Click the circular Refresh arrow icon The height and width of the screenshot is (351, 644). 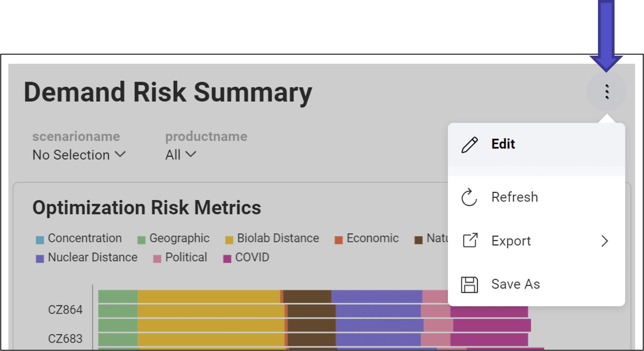point(469,197)
